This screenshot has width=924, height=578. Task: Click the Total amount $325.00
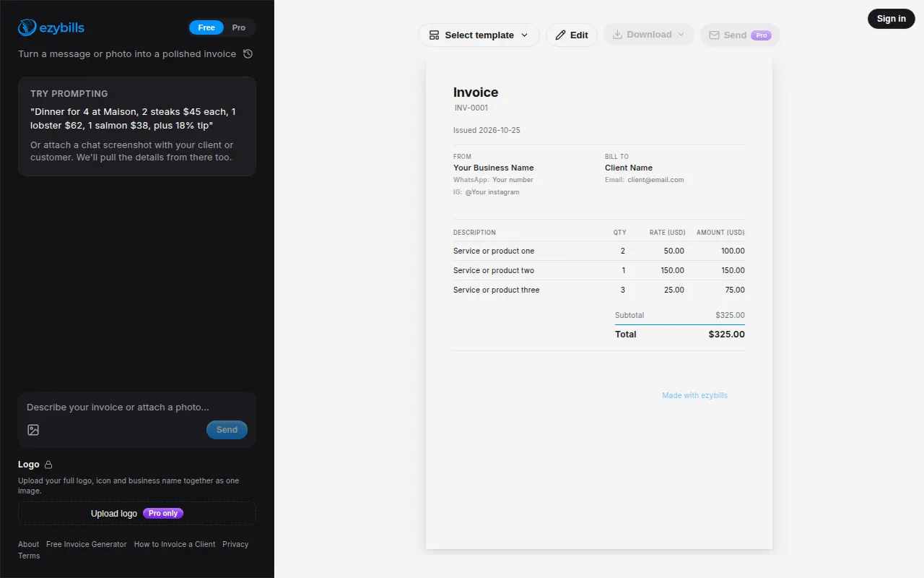coord(727,335)
